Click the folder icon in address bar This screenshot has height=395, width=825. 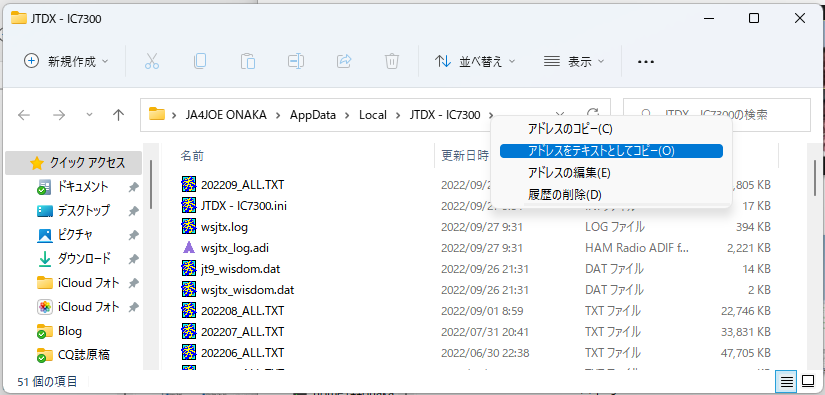[x=157, y=114]
